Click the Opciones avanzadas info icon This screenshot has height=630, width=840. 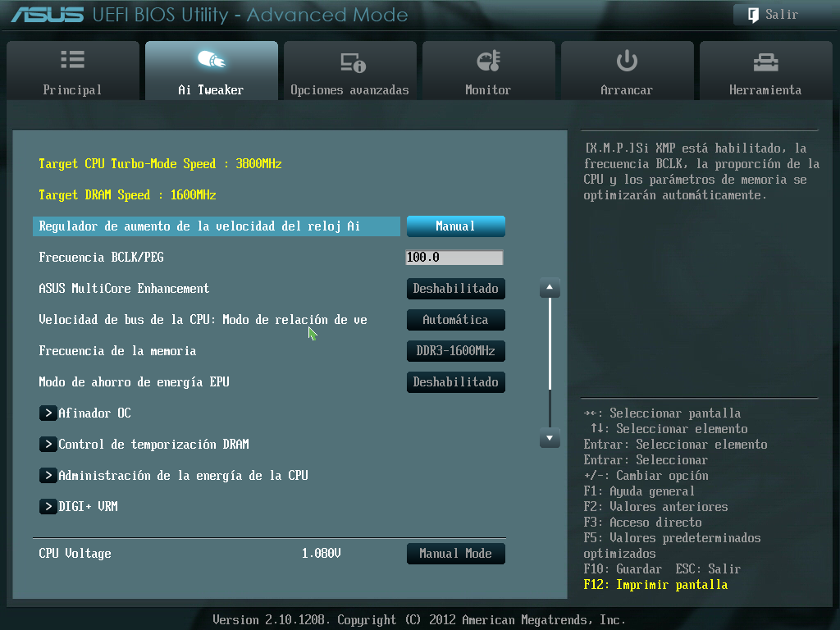[x=353, y=62]
